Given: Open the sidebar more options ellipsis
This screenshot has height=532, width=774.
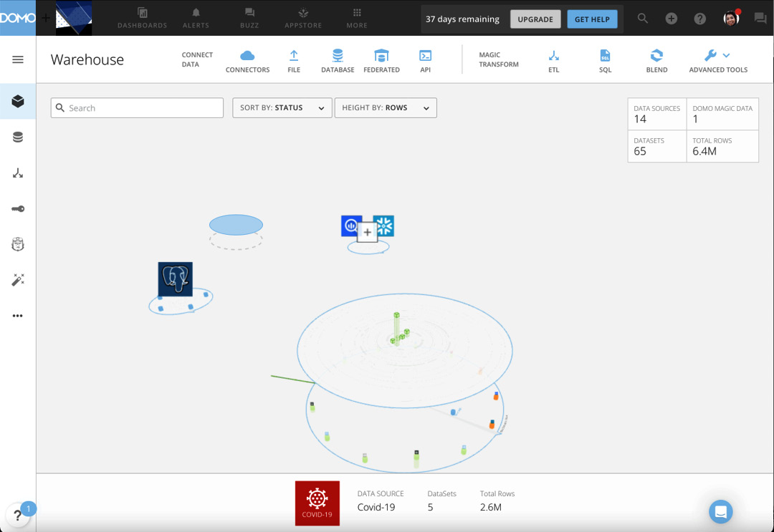Looking at the screenshot, I should tap(18, 316).
